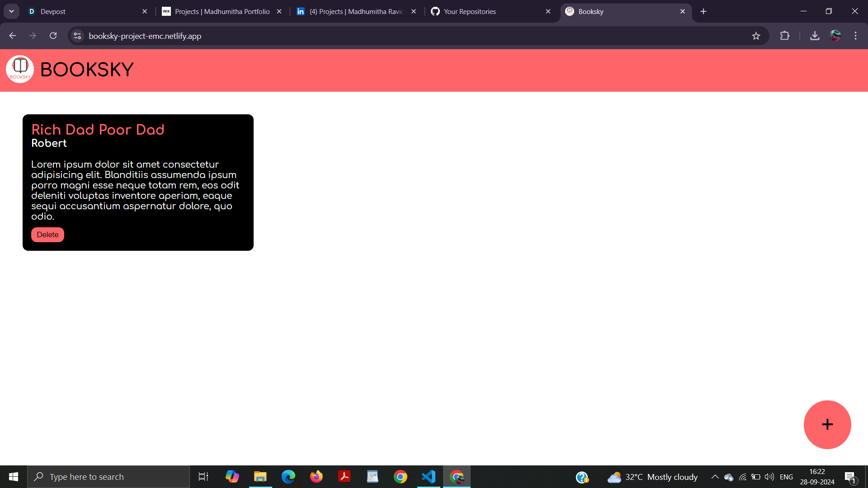Delete the Rich Dad Poor Dad book
Screen dimensions: 868x488
pos(47,235)
